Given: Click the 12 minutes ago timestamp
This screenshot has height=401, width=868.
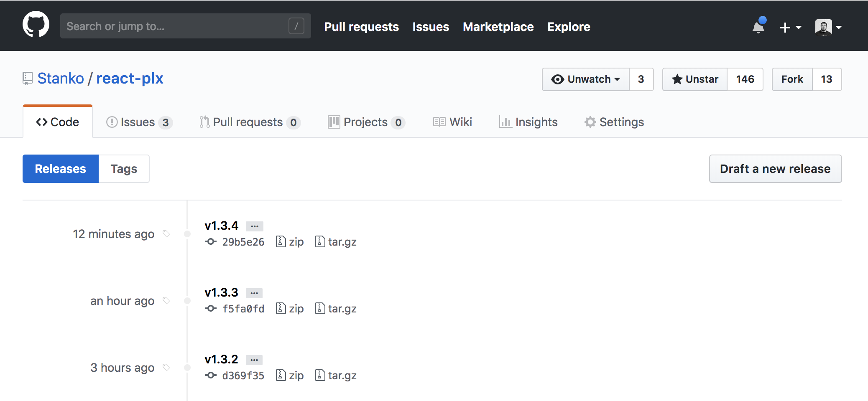Looking at the screenshot, I should click(x=114, y=234).
